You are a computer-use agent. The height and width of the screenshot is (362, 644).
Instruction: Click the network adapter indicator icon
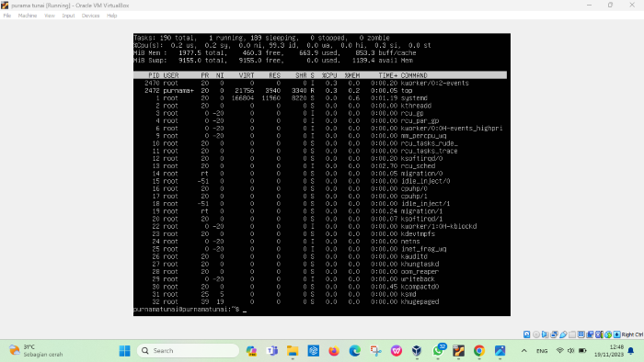point(554,334)
